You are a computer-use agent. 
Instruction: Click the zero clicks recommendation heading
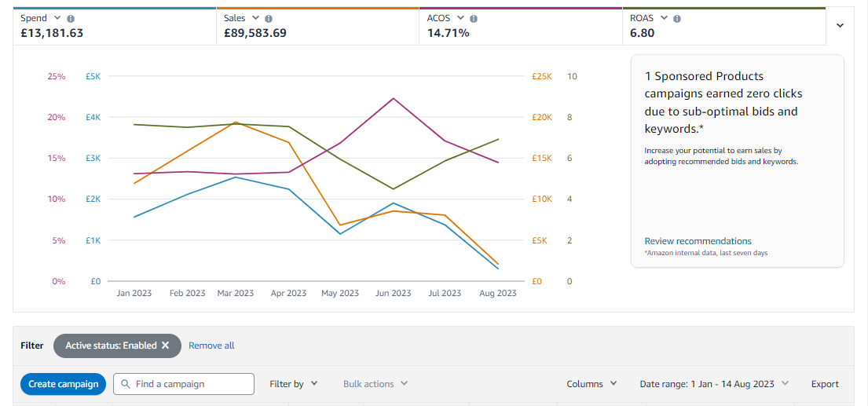pos(723,103)
